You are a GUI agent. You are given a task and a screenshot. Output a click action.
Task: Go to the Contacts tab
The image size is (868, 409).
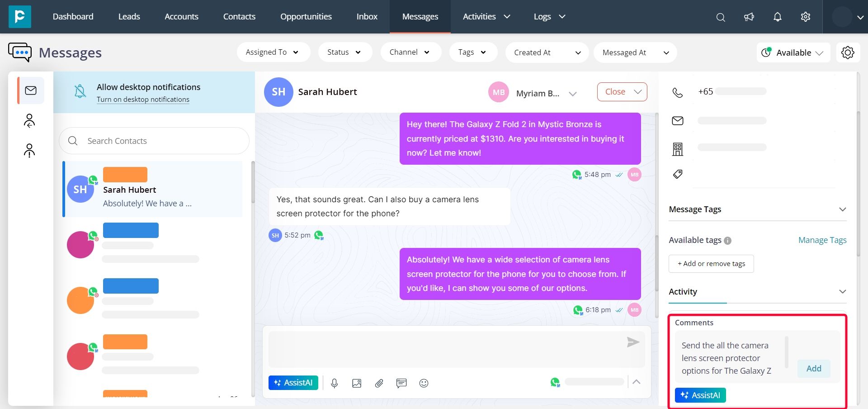[239, 17]
